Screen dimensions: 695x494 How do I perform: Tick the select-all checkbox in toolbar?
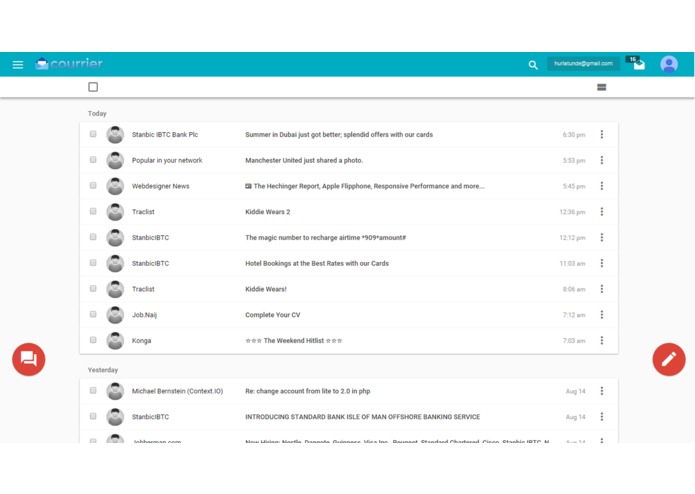tap(93, 87)
